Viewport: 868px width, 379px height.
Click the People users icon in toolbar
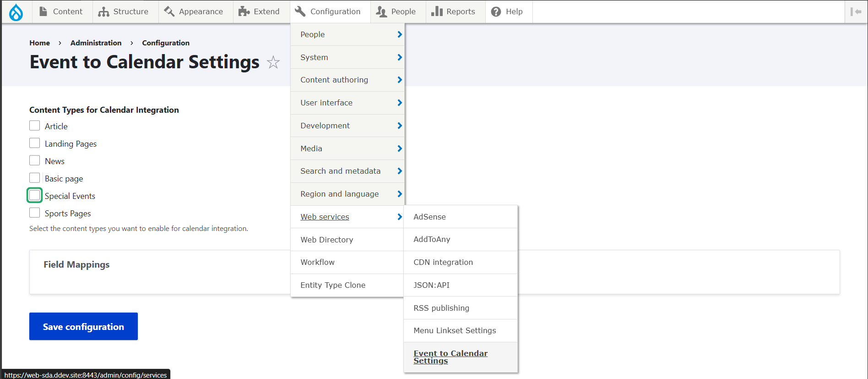(381, 11)
